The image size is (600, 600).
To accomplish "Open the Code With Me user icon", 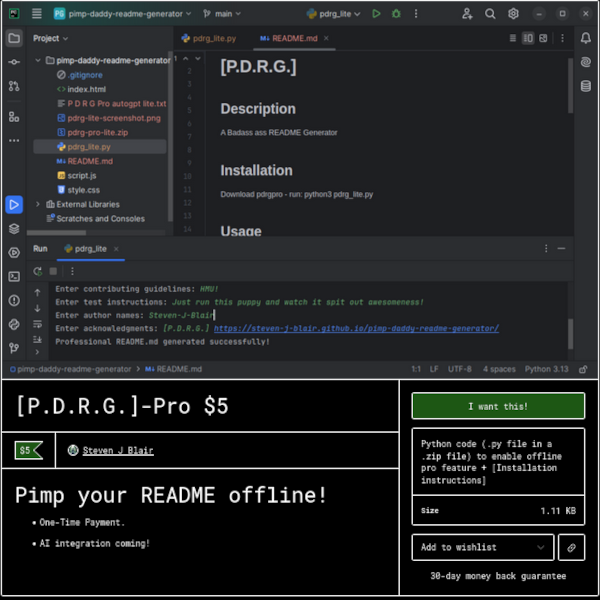I will (x=467, y=14).
